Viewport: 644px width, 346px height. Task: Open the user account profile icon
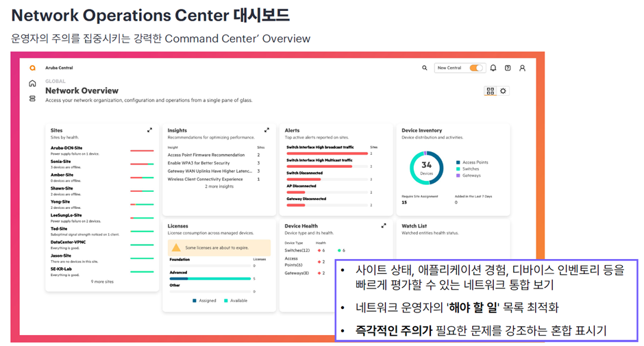coord(522,68)
